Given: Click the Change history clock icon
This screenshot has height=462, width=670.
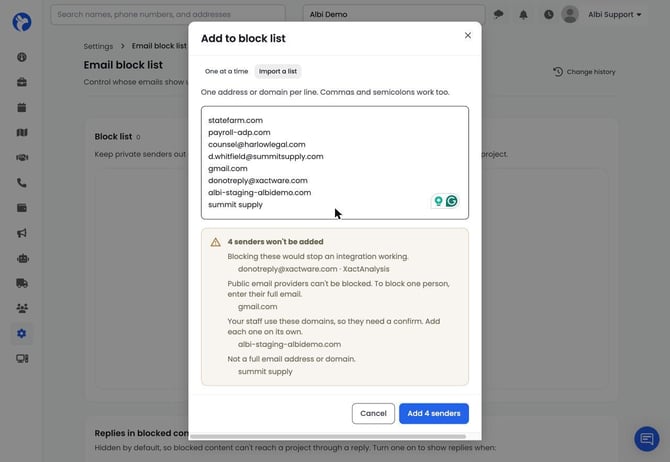Looking at the screenshot, I should [x=558, y=72].
